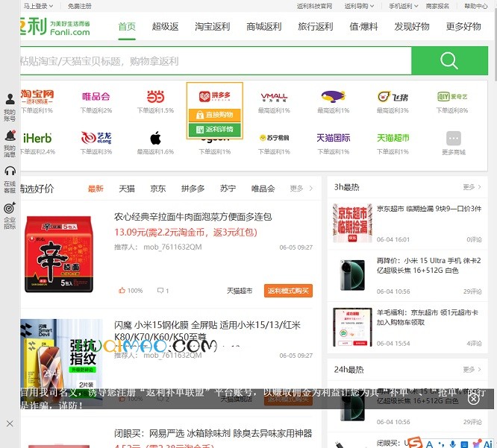Open 淘宝网 store logo
The height and width of the screenshot is (448, 497).
click(37, 96)
